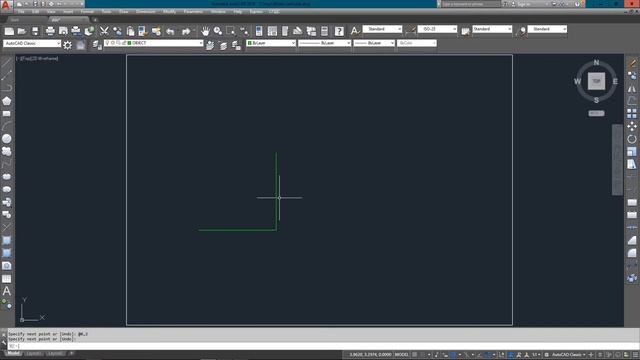This screenshot has width=640, height=360.
Task: Open the table style Standard dropdown
Action: 492,29
